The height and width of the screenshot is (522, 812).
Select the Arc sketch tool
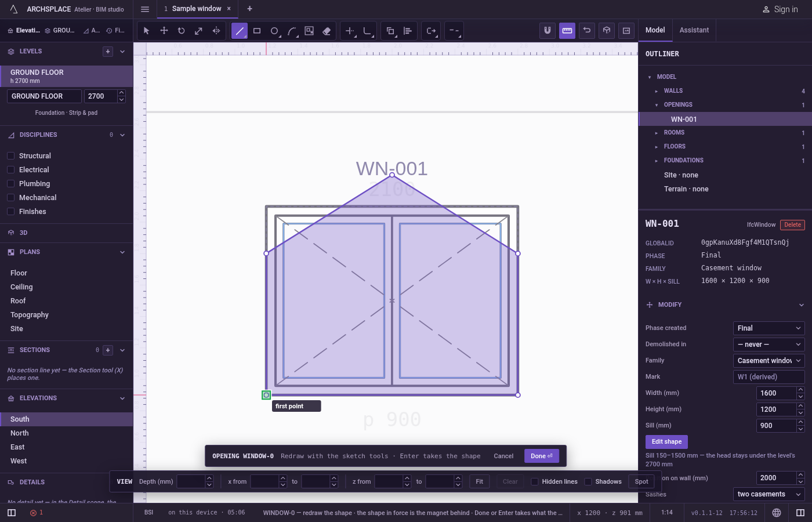[x=292, y=31]
